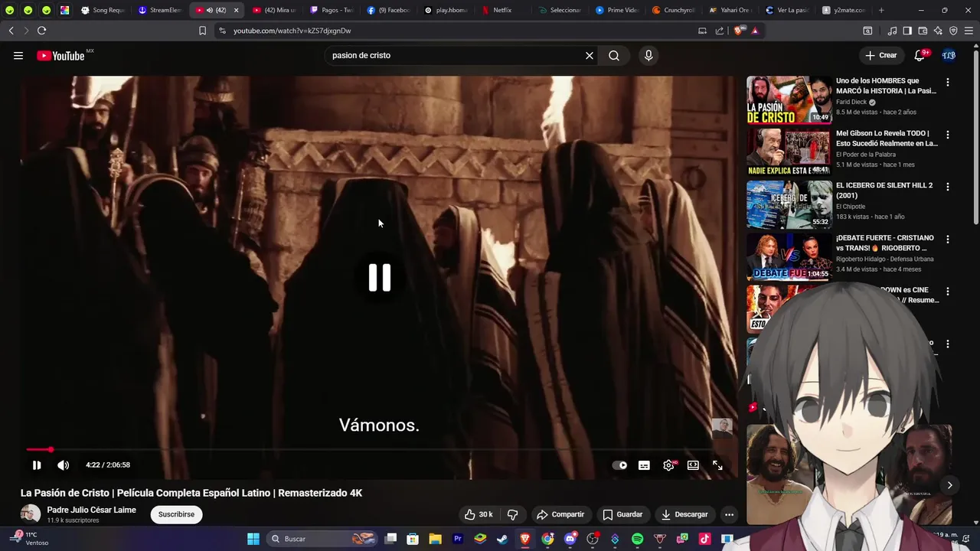Image resolution: width=980 pixels, height=551 pixels.
Task: Open the player settings gear
Action: 669,465
